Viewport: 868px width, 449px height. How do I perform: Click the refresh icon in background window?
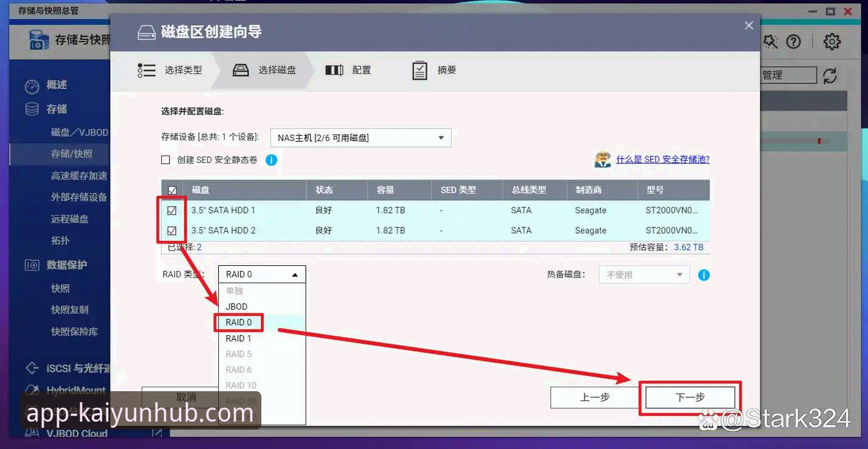(830, 75)
